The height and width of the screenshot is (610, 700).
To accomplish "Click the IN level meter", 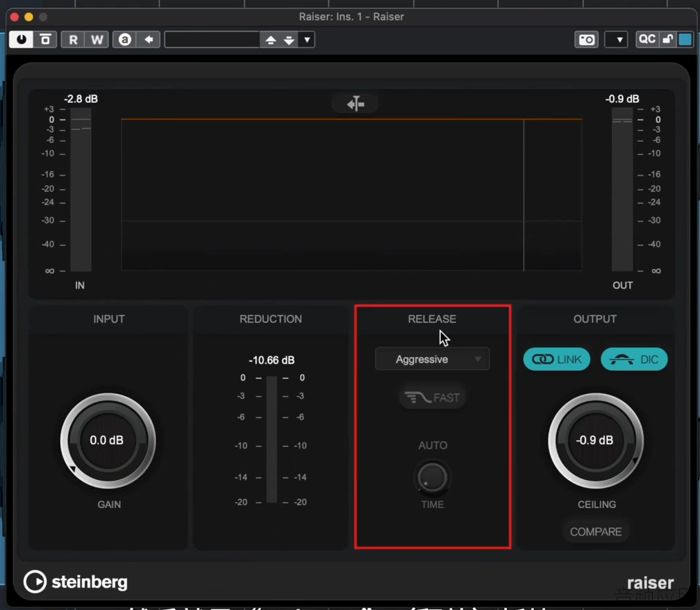I will (x=81, y=190).
